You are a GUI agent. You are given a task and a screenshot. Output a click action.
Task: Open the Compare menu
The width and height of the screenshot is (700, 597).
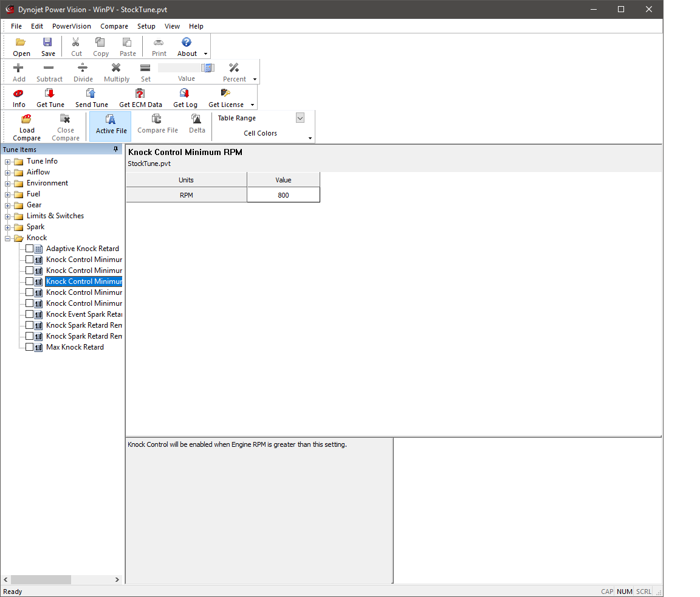tap(114, 26)
